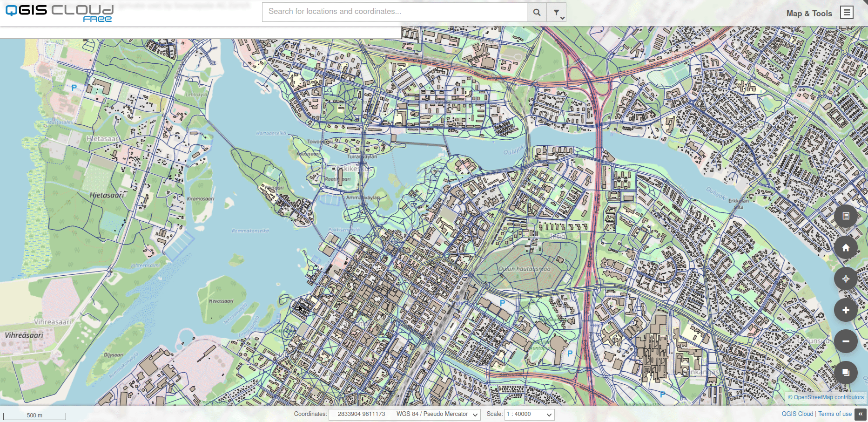This screenshot has width=868, height=422.
Task: Zoom in with the plus button
Action: pyautogui.click(x=846, y=310)
